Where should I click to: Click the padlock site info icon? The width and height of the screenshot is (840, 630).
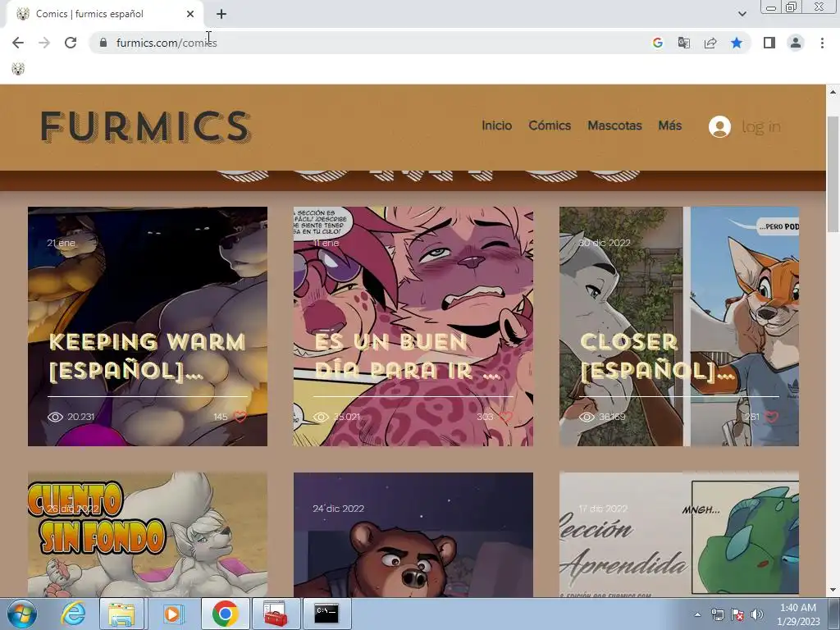click(104, 43)
